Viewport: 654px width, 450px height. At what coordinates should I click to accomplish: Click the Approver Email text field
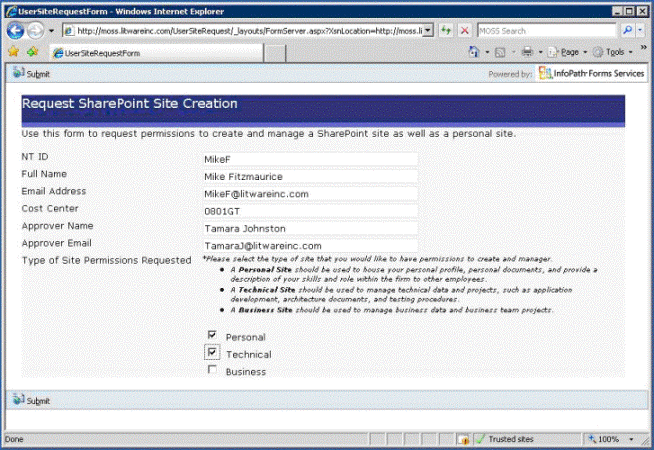[309, 245]
